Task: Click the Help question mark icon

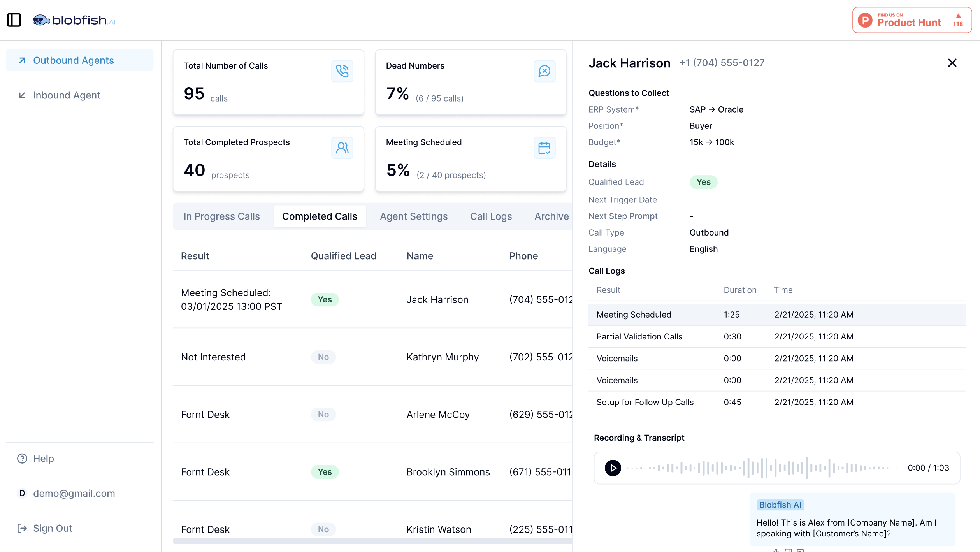Action: click(22, 459)
